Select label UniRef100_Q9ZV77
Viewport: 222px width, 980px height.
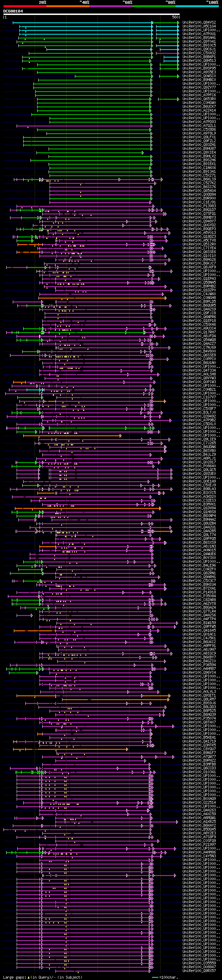(x=199, y=88)
